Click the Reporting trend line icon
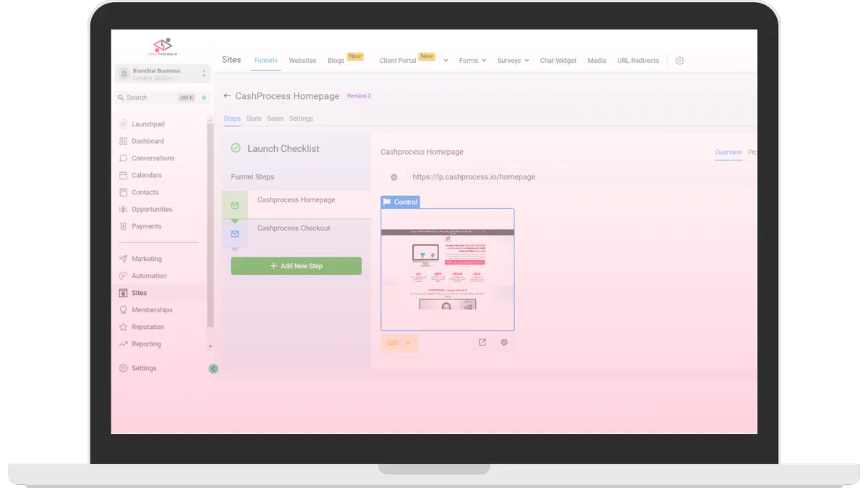Image resolution: width=868 pixels, height=488 pixels. (123, 344)
